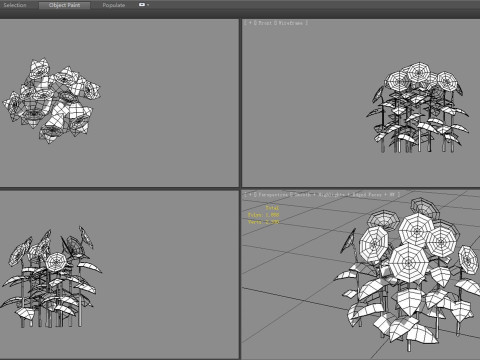Open the Front viewport name label menu
The height and width of the screenshot is (360, 480).
click(x=265, y=23)
